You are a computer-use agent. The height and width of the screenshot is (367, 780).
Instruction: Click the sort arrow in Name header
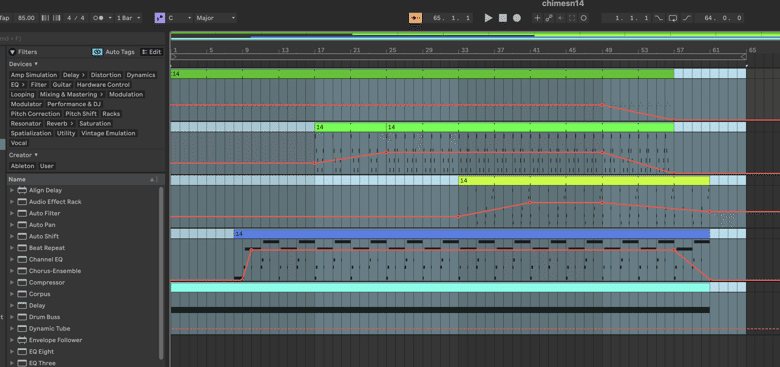pyautogui.click(x=152, y=179)
